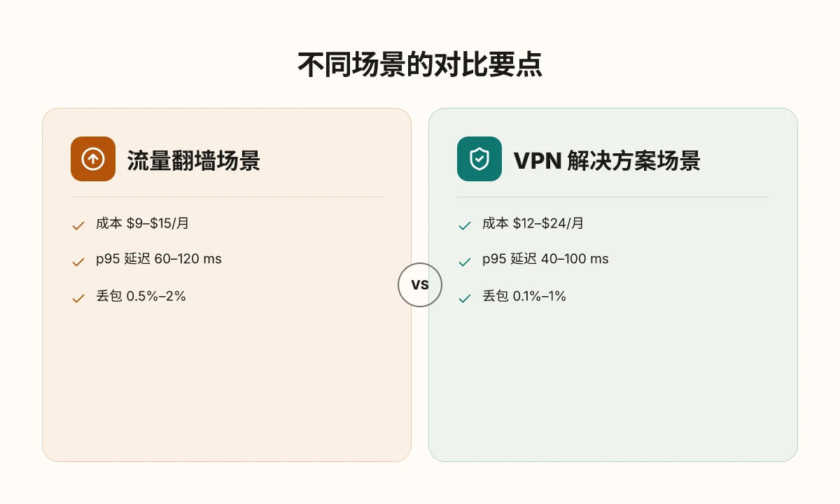Viewport: 840px width, 504px height.
Task: Click the 成本 $9–$15/月 text
Action: click(x=143, y=223)
